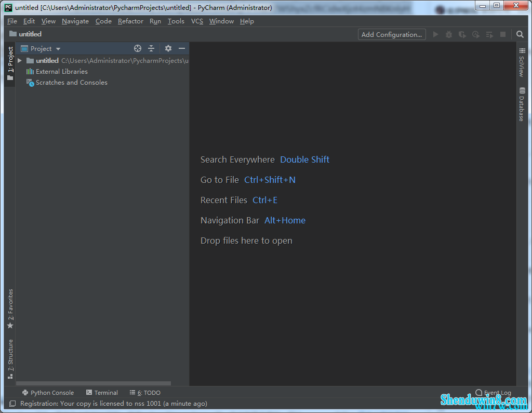Click the Stop square icon
The width and height of the screenshot is (532, 413).
pyautogui.click(x=503, y=34)
